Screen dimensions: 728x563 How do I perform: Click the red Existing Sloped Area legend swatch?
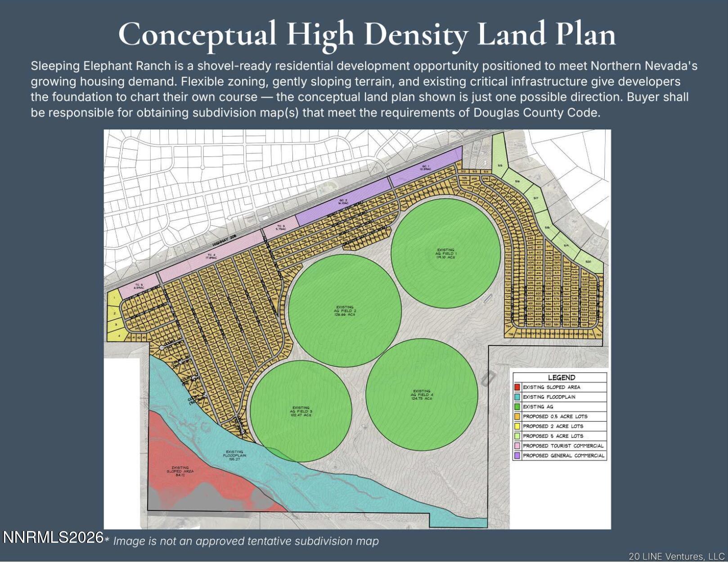coord(517,387)
